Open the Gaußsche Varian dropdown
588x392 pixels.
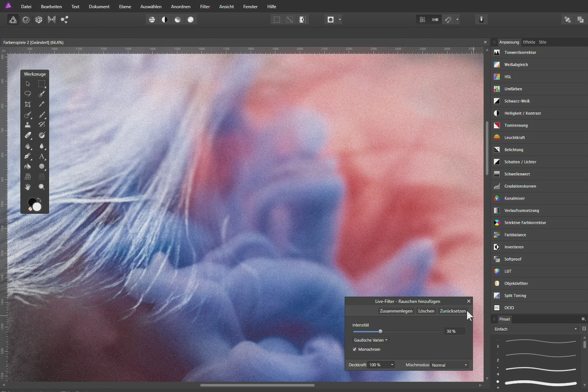(x=370, y=340)
